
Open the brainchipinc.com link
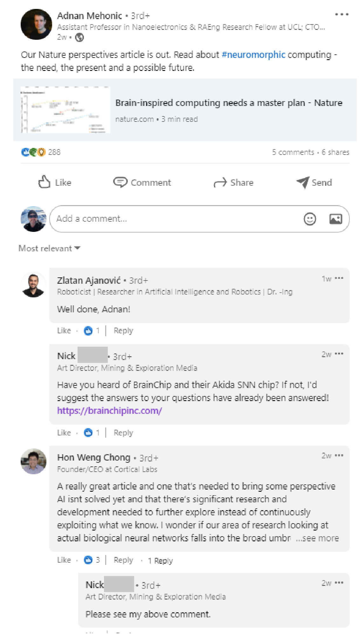110,411
